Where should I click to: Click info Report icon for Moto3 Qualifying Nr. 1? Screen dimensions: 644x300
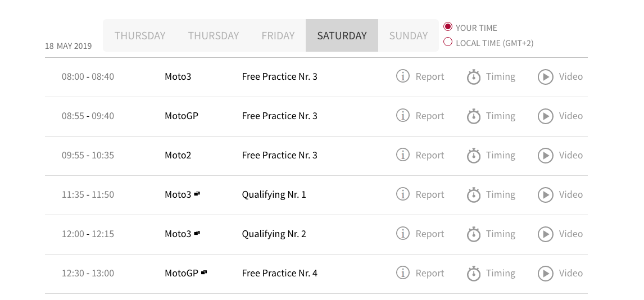[x=402, y=194]
